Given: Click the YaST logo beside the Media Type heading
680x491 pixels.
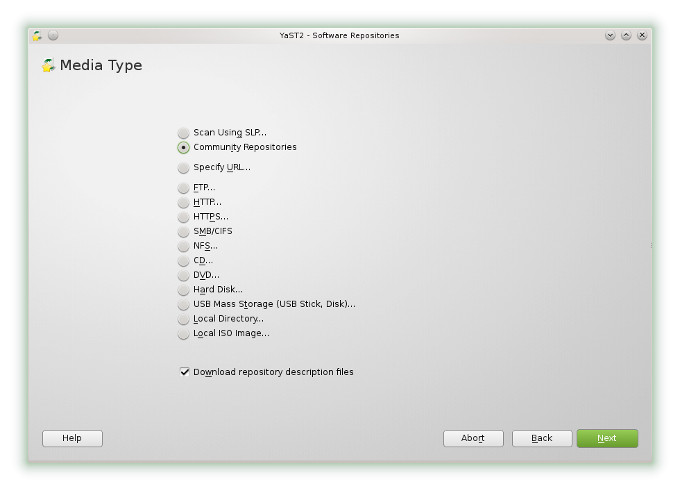Looking at the screenshot, I should [48, 66].
